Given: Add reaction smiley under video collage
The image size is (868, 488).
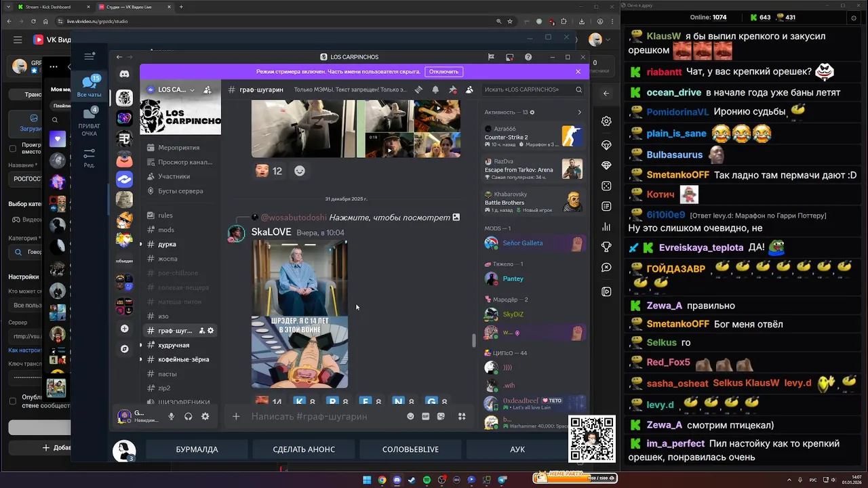Looking at the screenshot, I should pyautogui.click(x=299, y=171).
